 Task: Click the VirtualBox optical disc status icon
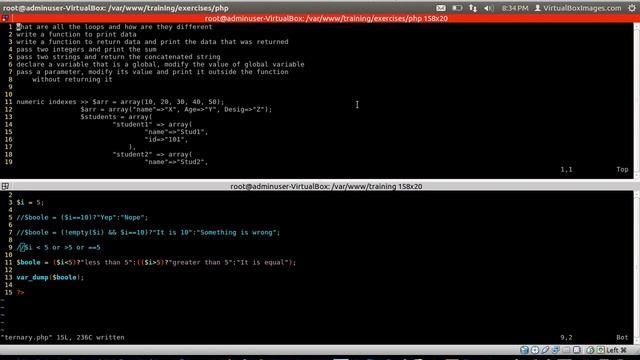pyautogui.click(x=535, y=350)
